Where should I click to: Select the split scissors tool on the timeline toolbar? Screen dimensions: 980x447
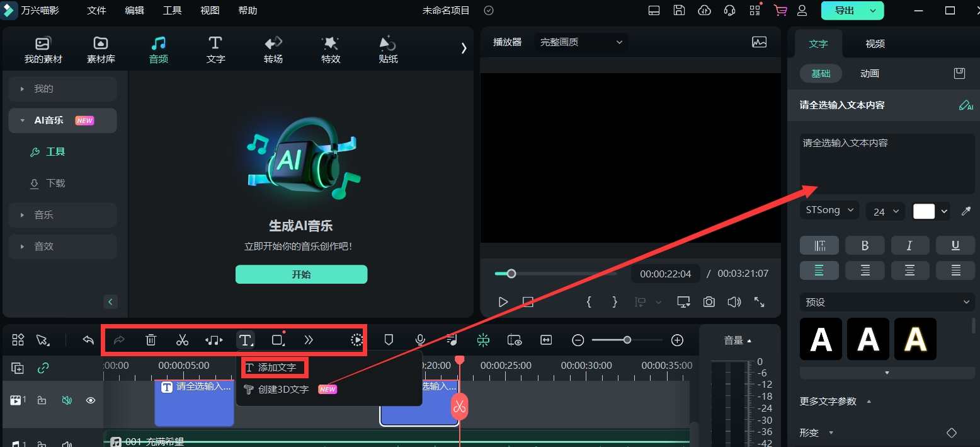[x=182, y=340]
